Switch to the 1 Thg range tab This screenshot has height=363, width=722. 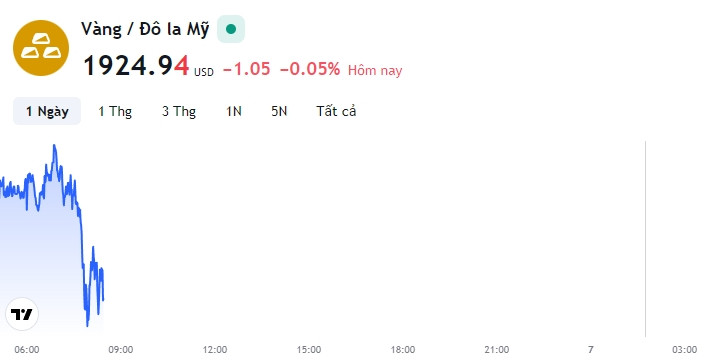[x=115, y=111]
